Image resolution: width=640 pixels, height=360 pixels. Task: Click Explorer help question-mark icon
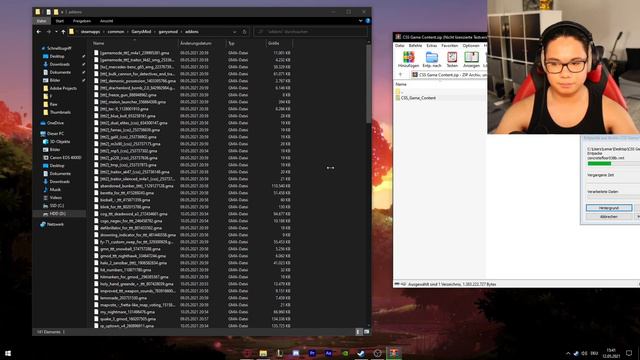click(368, 21)
